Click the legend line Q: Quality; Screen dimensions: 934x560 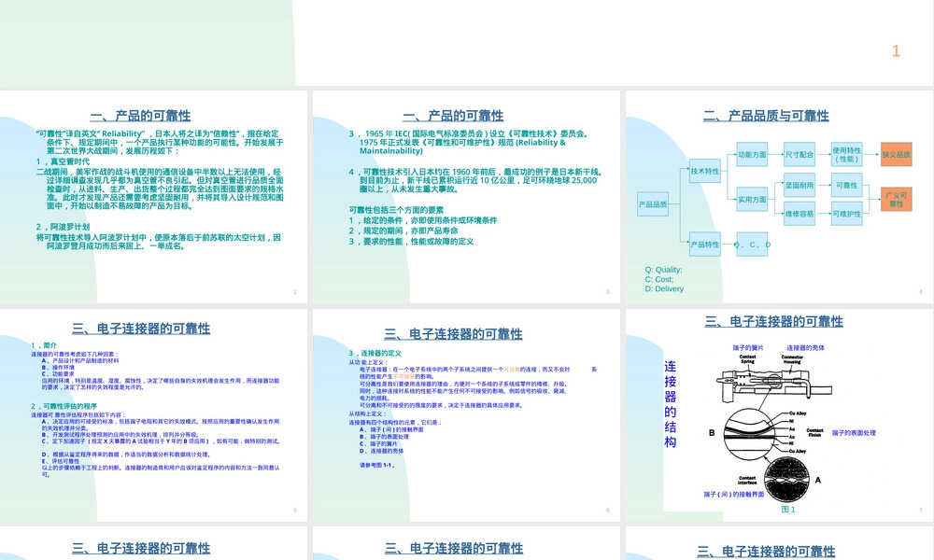click(663, 270)
